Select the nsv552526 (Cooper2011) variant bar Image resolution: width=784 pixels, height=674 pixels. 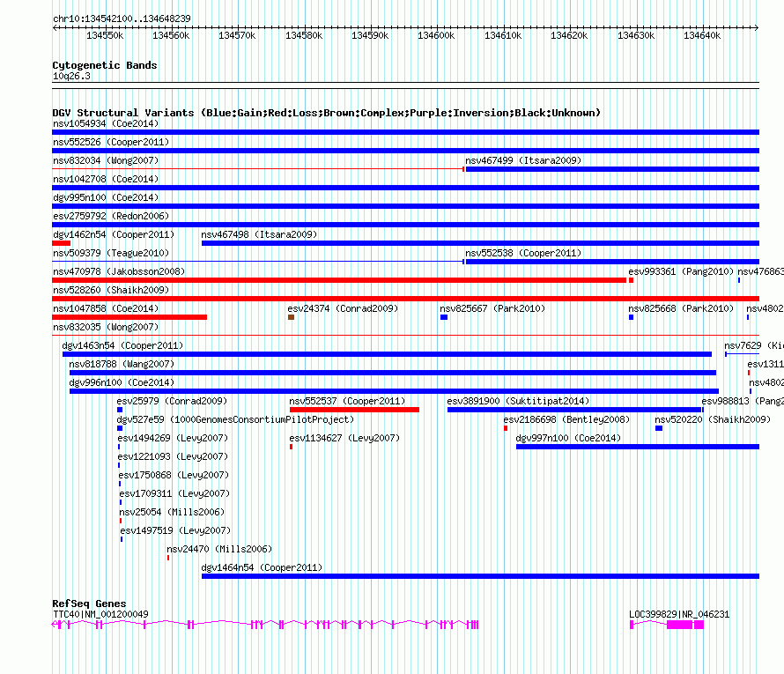pos(405,151)
